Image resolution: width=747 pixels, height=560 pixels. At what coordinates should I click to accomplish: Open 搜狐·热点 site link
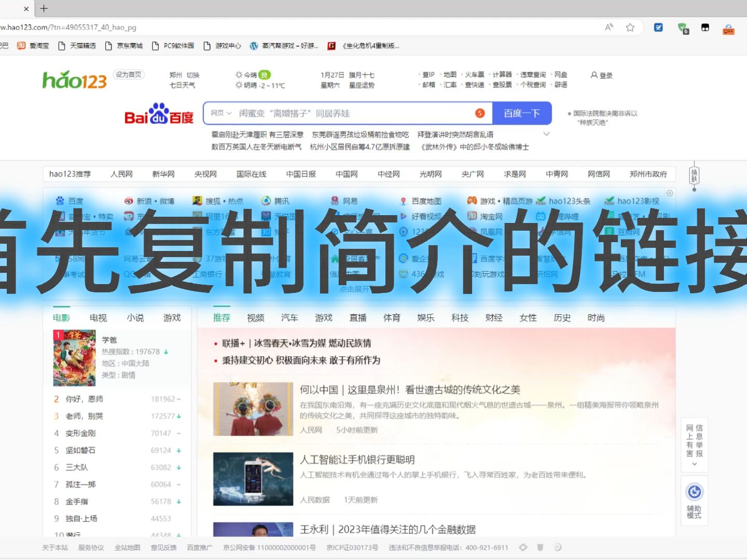[x=218, y=201]
